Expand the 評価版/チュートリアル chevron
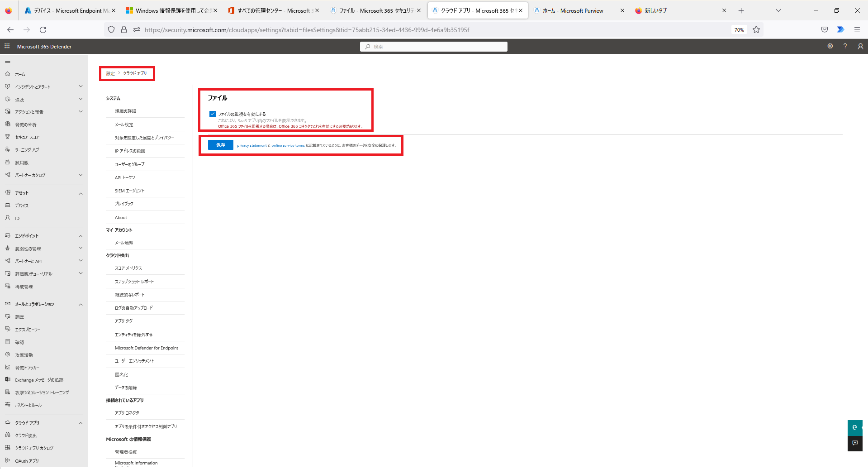 coord(81,273)
